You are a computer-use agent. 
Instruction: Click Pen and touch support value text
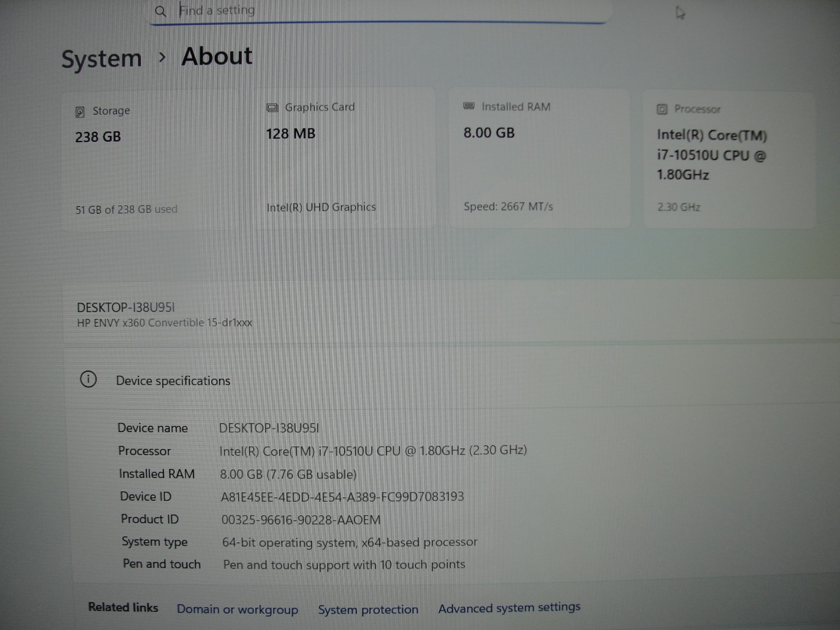tap(344, 565)
